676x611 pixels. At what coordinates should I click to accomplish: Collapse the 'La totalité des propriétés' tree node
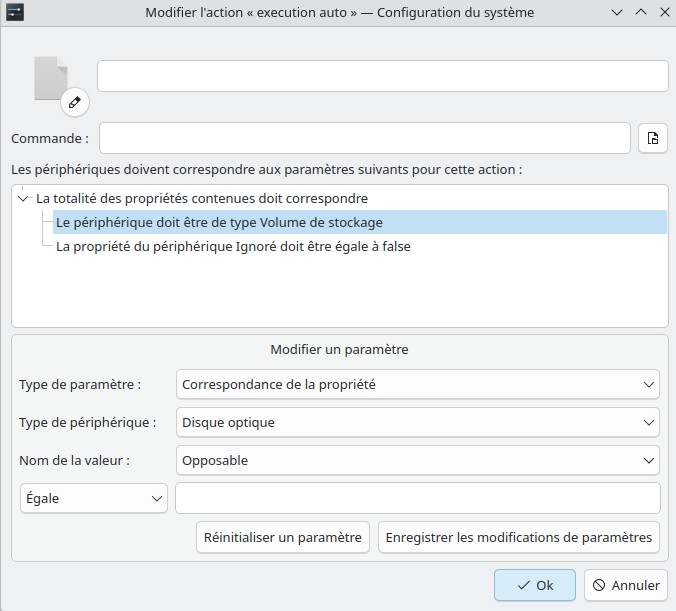(x=23, y=198)
